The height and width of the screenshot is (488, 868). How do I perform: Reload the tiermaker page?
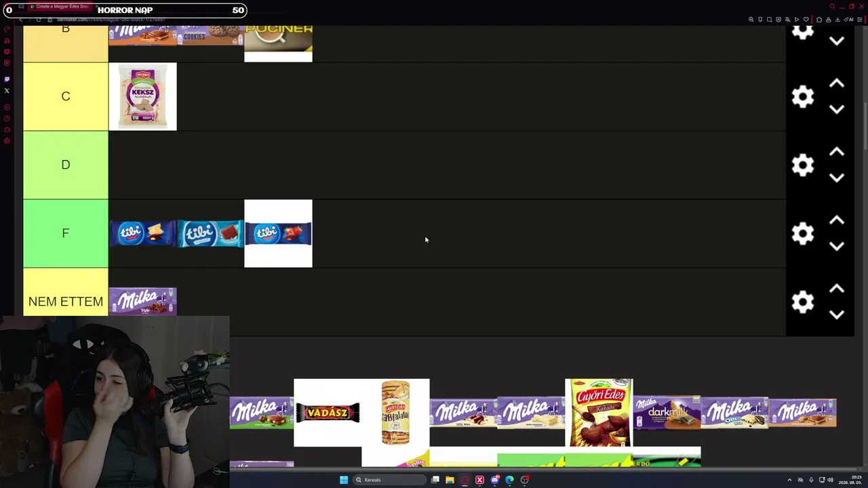coord(39,20)
